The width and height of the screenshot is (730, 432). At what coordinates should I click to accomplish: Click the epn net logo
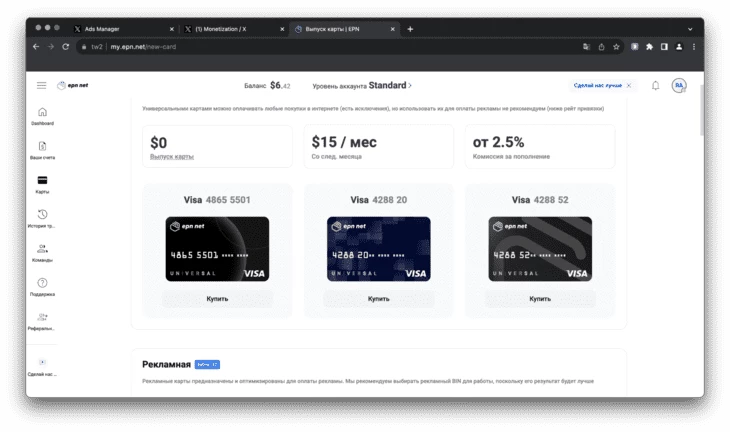[73, 85]
